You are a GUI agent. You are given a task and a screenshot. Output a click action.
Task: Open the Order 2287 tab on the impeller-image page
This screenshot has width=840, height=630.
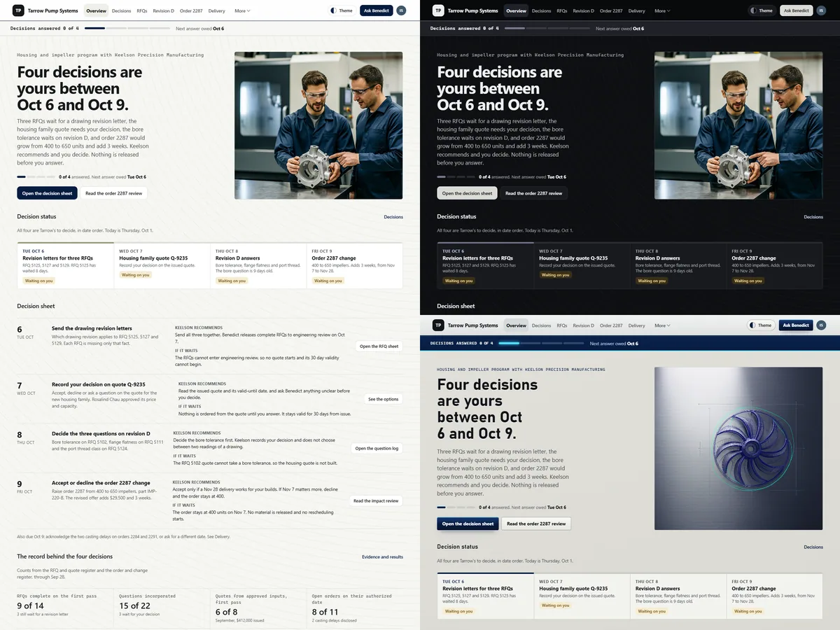tap(611, 325)
